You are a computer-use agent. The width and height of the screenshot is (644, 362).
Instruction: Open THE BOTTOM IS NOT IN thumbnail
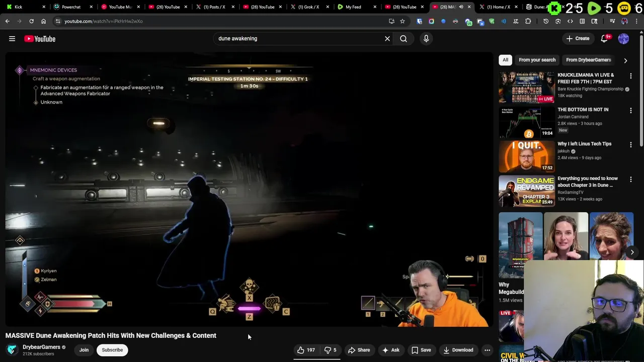click(x=526, y=122)
